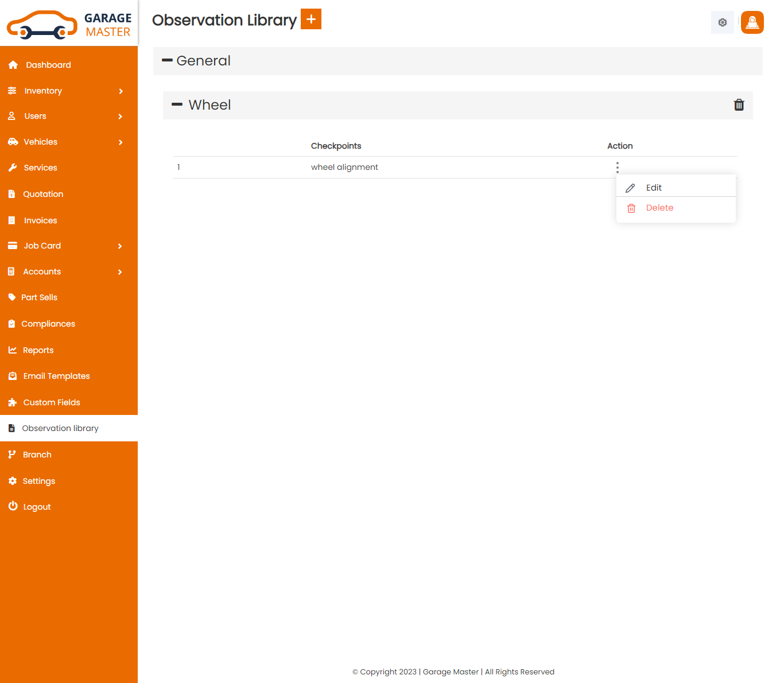The height and width of the screenshot is (683, 784).
Task: Go to Dashboard in sidebar
Action: tap(48, 65)
